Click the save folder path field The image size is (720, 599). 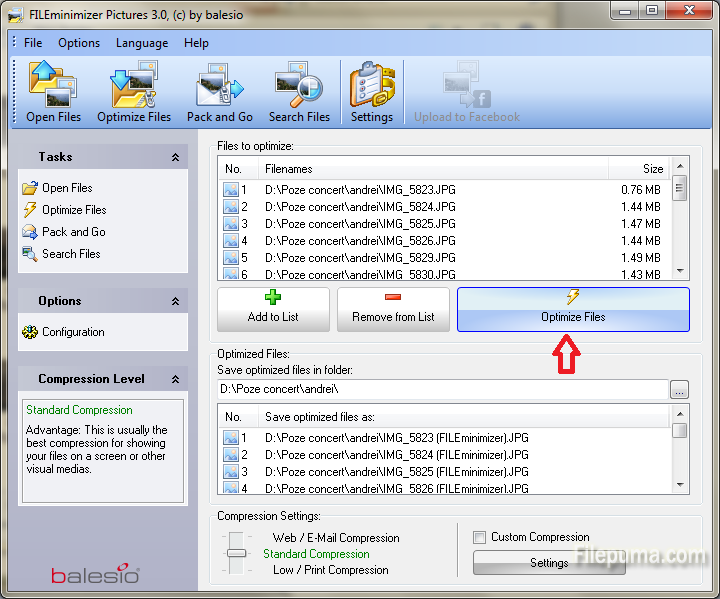point(442,389)
